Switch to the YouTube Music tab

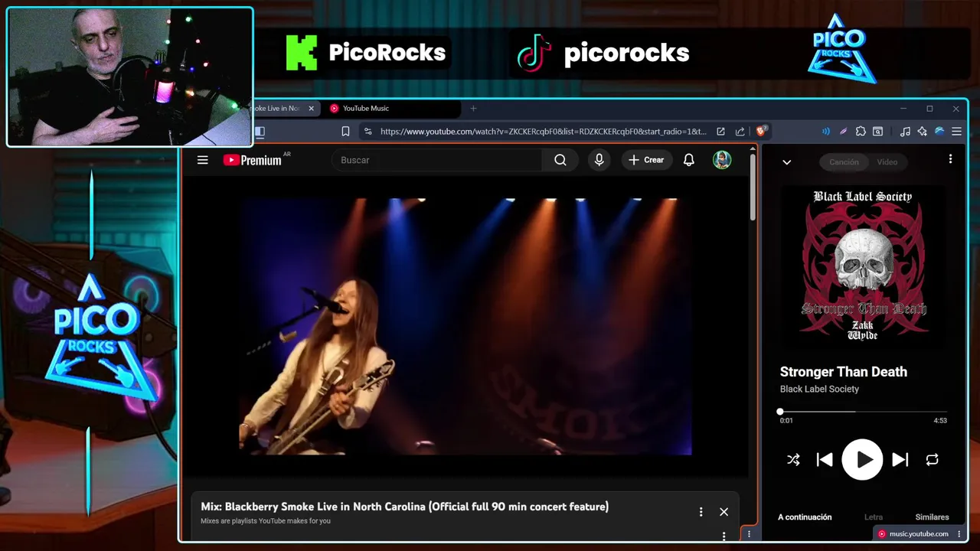391,109
